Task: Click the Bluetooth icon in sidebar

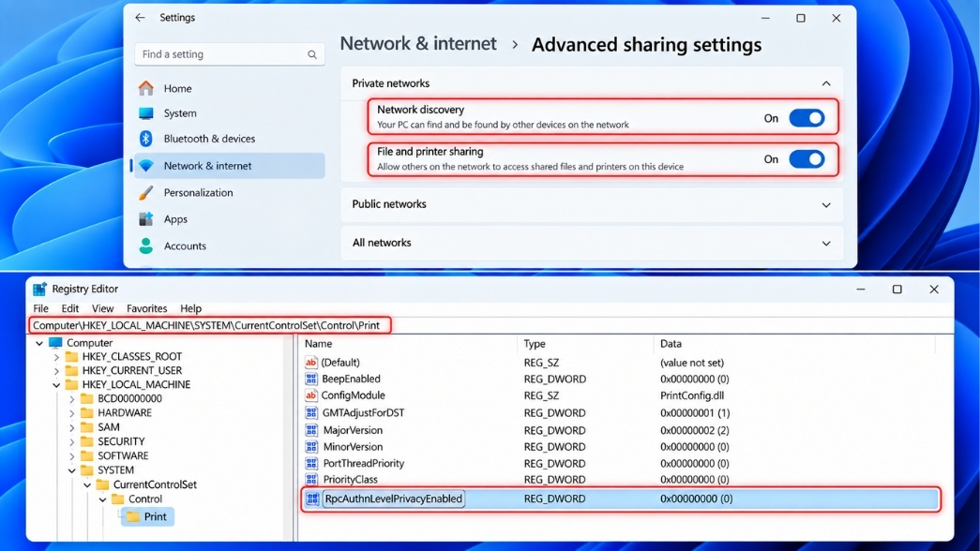Action: click(146, 139)
